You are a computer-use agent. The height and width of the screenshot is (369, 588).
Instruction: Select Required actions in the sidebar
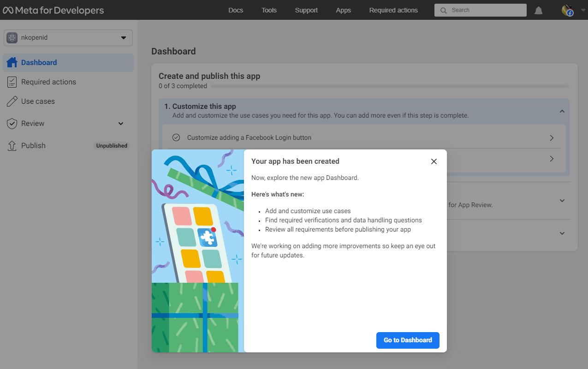[x=68, y=82]
